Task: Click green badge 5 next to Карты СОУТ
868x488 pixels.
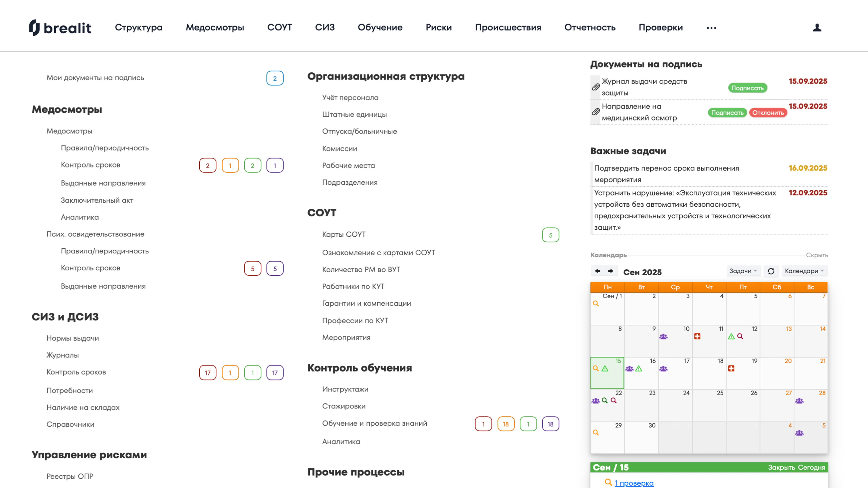Action: point(550,235)
